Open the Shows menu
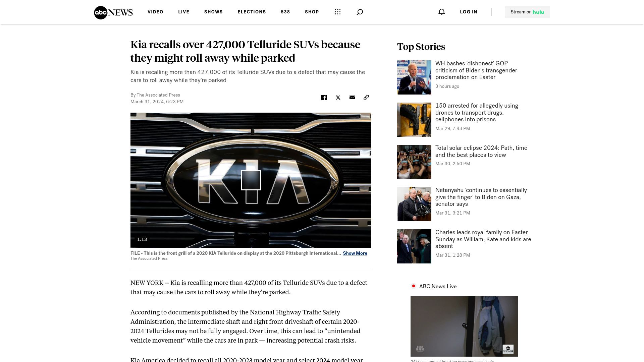The height and width of the screenshot is (362, 644). tap(213, 12)
